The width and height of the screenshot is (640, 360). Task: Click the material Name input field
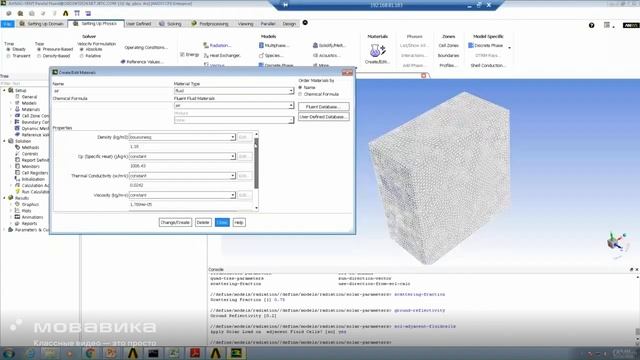(112, 91)
